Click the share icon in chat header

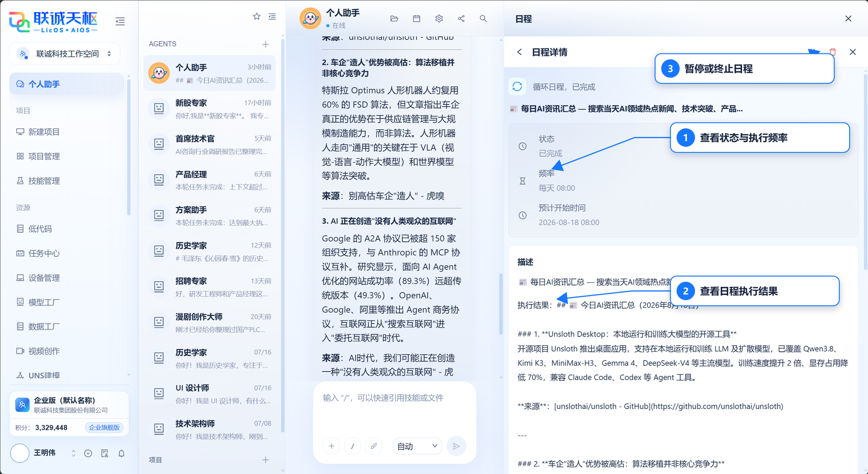tap(461, 18)
